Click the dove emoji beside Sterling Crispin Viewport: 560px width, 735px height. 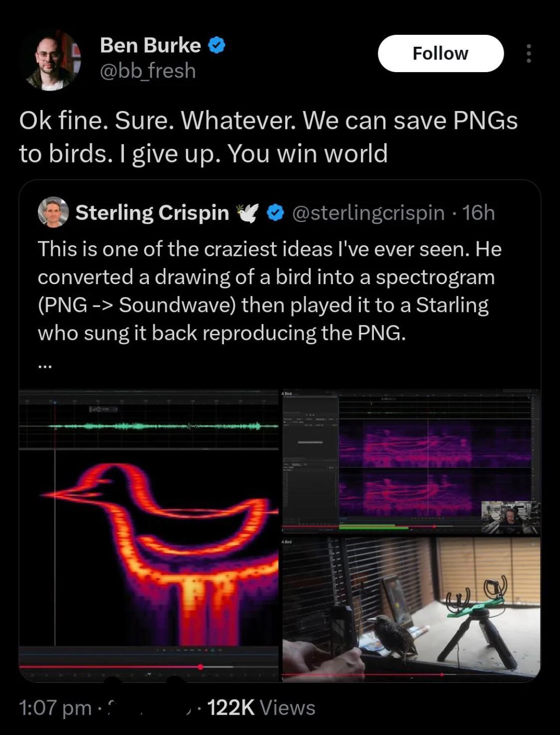click(247, 213)
